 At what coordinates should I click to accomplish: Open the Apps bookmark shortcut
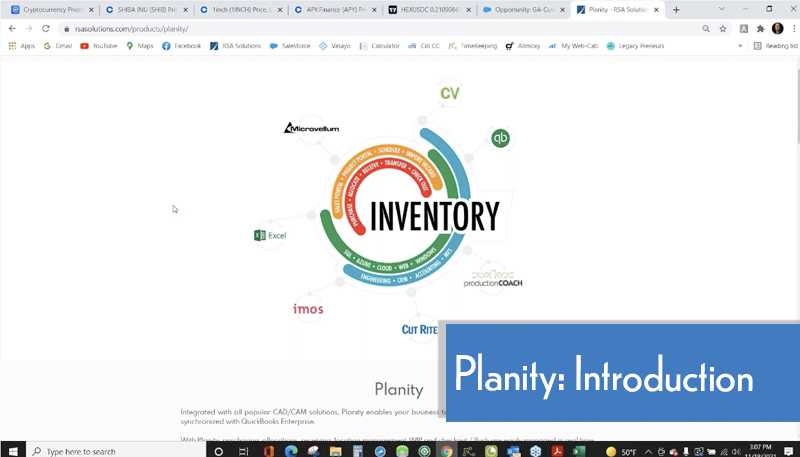pos(21,46)
